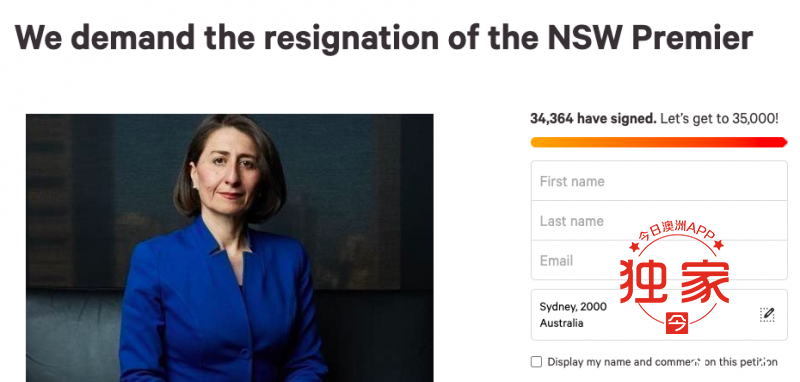The width and height of the screenshot is (800, 382).
Task: Click the right red star on stamp
Action: pos(718,245)
